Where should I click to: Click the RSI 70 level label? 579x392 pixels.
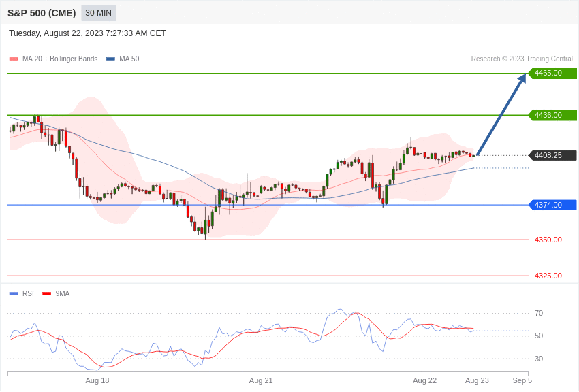(x=539, y=314)
